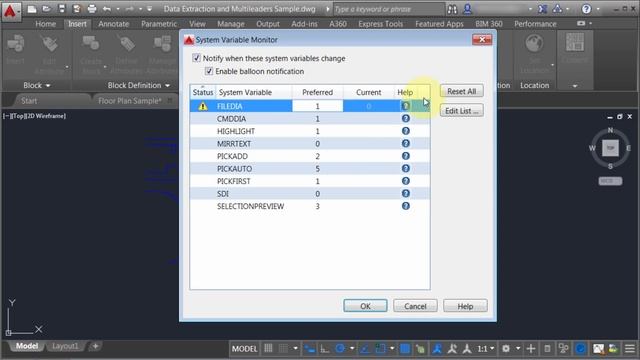Open help for PICKFIRST variable
This screenshot has height=360, width=640.
pos(405,181)
